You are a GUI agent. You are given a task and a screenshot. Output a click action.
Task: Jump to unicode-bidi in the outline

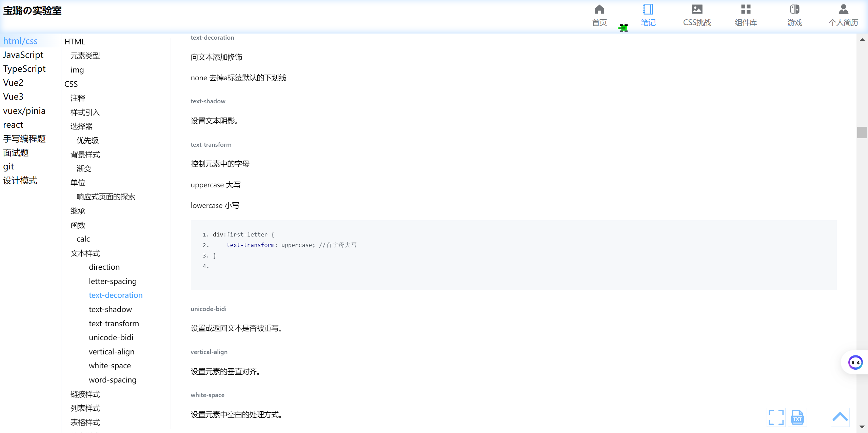point(111,337)
